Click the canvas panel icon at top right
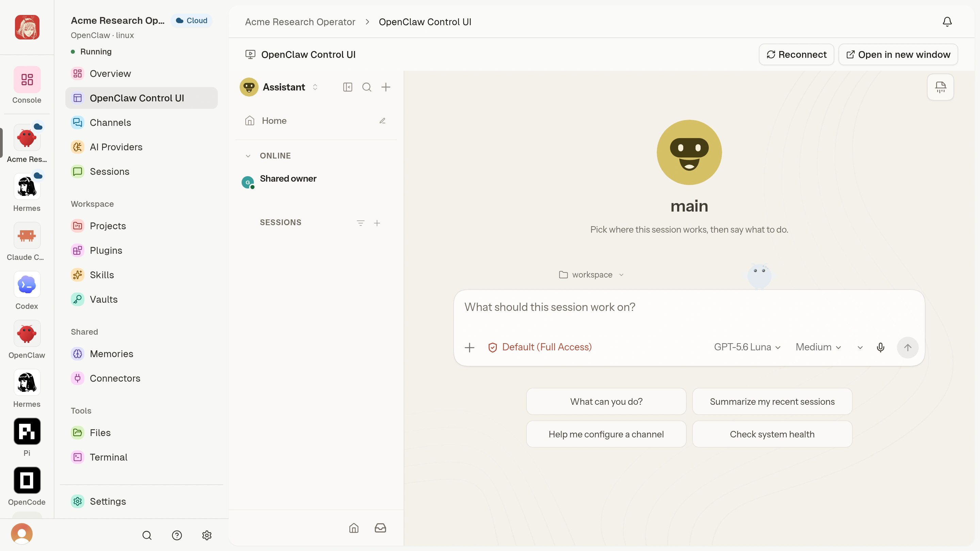The image size is (980, 551). (x=940, y=87)
